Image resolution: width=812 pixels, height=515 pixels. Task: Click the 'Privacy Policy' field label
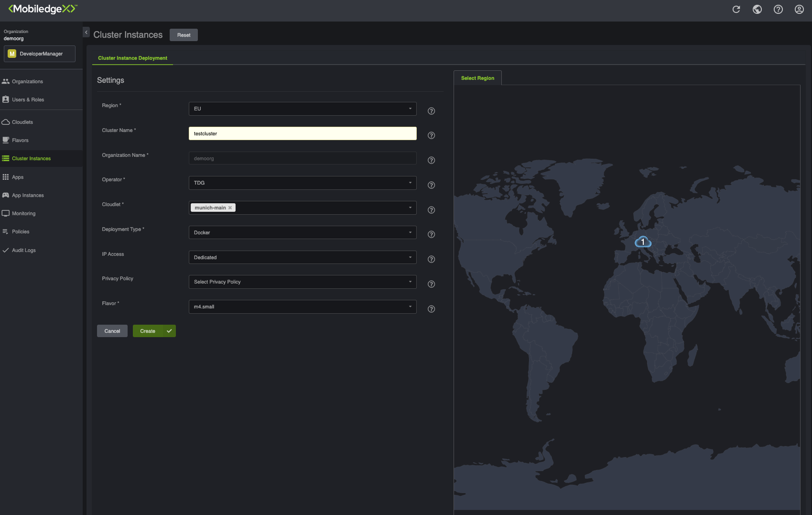118,278
